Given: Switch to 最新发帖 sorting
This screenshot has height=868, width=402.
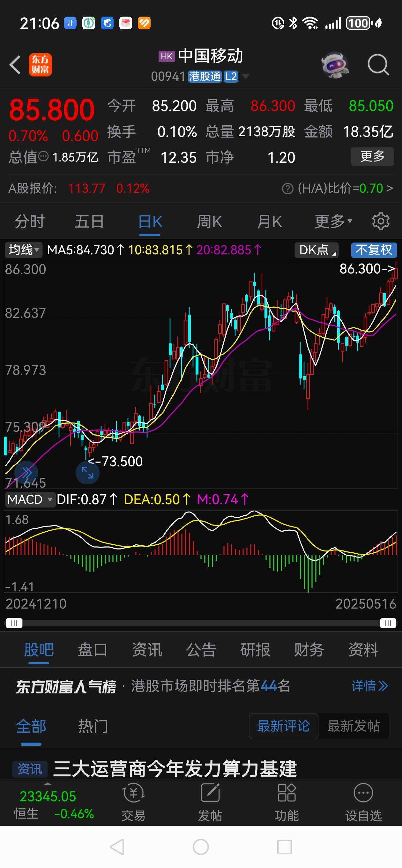Looking at the screenshot, I should 354,726.
